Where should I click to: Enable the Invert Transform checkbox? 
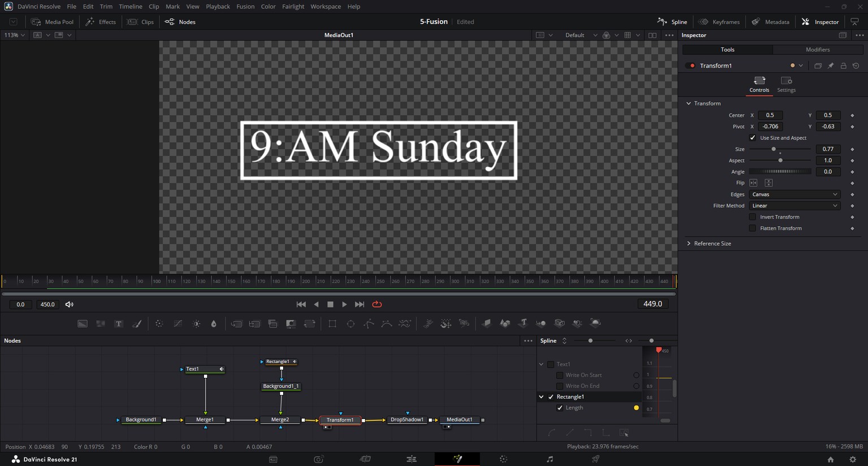[x=753, y=217]
